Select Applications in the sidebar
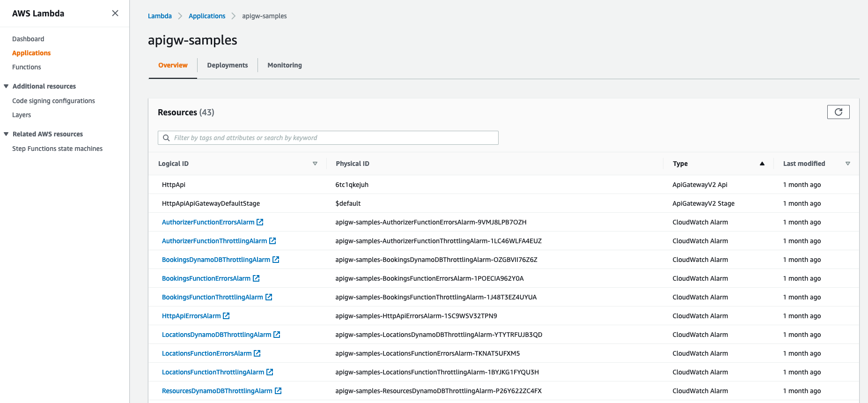The height and width of the screenshot is (403, 868). pos(31,53)
